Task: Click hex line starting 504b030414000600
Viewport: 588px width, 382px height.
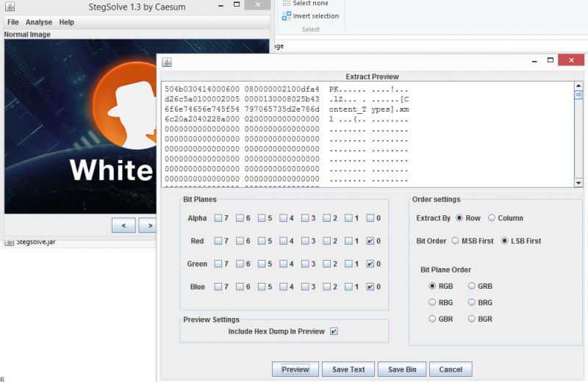Action: click(x=287, y=89)
